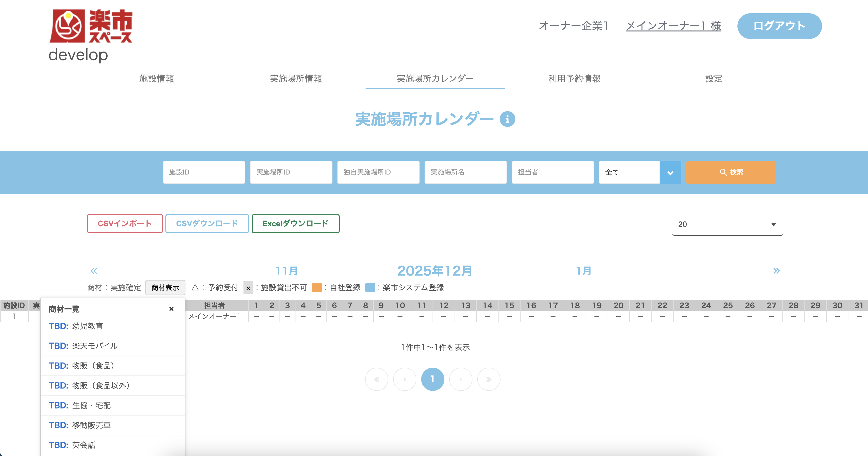Click the info icon beside 実施場所カレンダー title
The width and height of the screenshot is (868, 456).
pyautogui.click(x=507, y=119)
